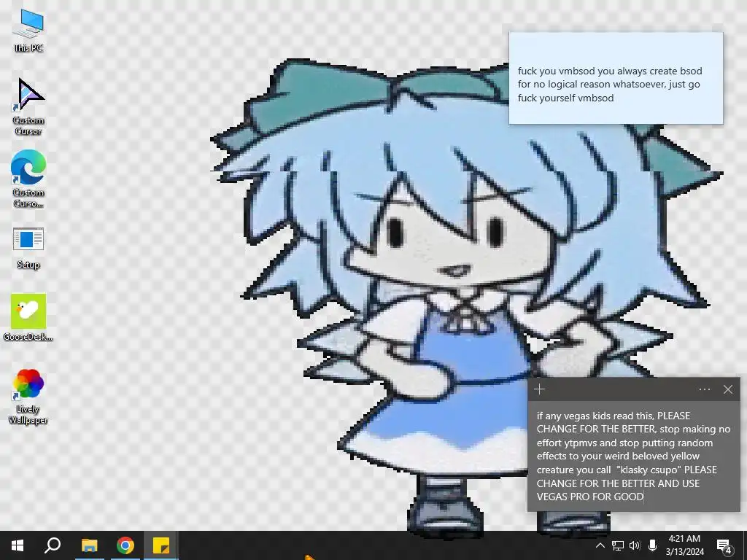Screen dimensions: 747x560
Task: Select the Edge-style Custom Cursor shortcut
Action: (x=28, y=179)
